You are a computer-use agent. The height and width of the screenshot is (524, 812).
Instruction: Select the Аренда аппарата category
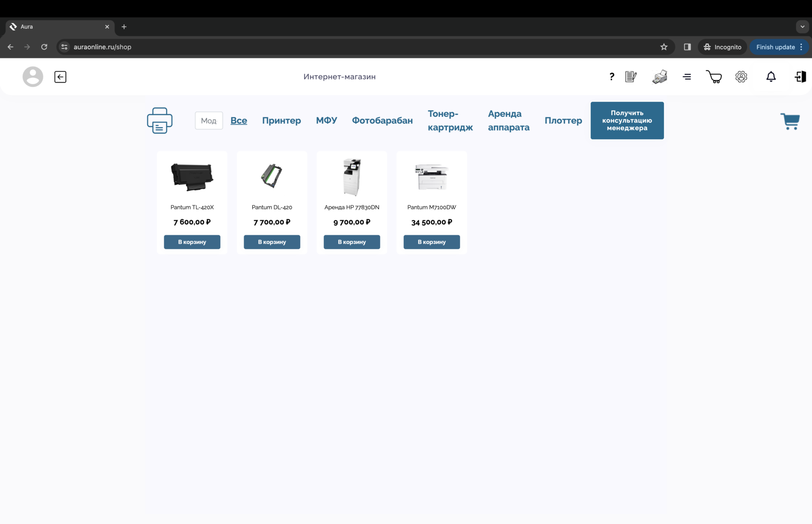(509, 121)
